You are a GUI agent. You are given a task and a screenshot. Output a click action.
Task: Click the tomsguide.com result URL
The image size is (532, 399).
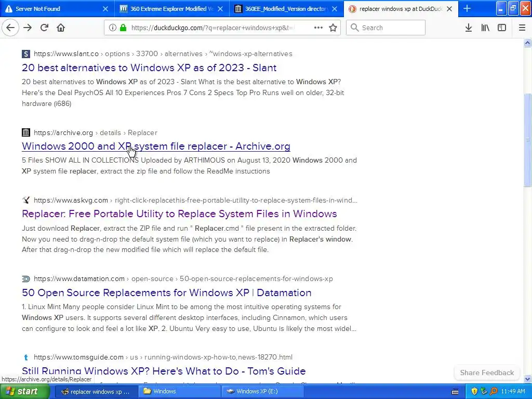tap(163, 357)
